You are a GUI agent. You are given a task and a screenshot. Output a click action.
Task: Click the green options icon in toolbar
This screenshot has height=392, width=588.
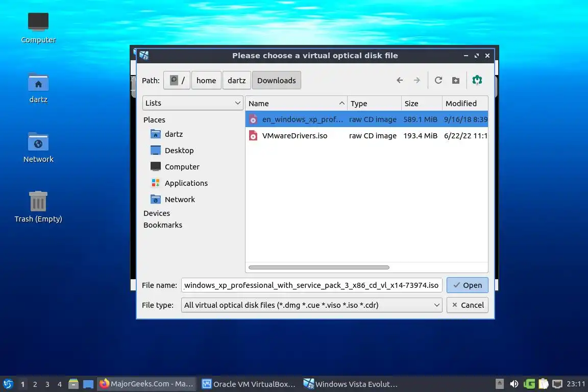coord(477,80)
